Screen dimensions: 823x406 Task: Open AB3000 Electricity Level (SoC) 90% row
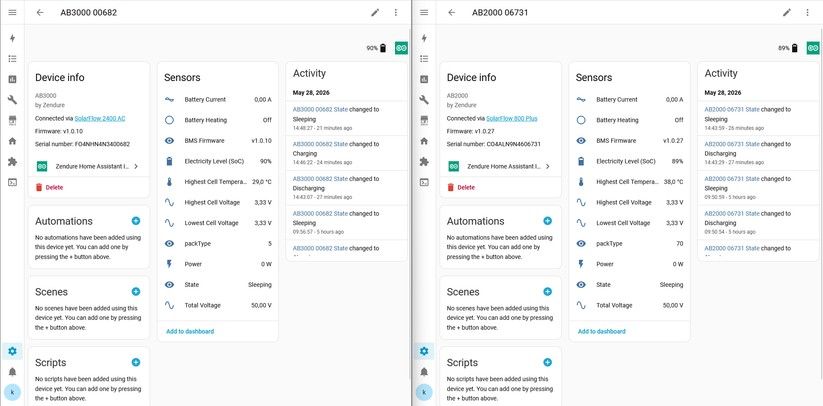pos(218,161)
